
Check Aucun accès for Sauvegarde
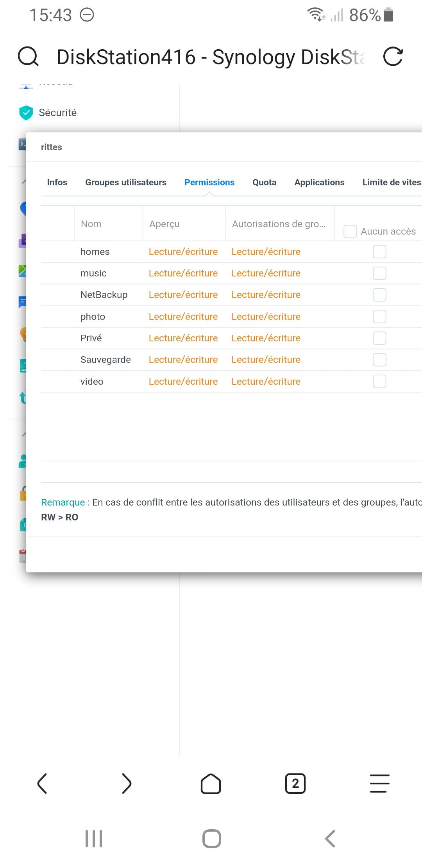click(x=379, y=360)
